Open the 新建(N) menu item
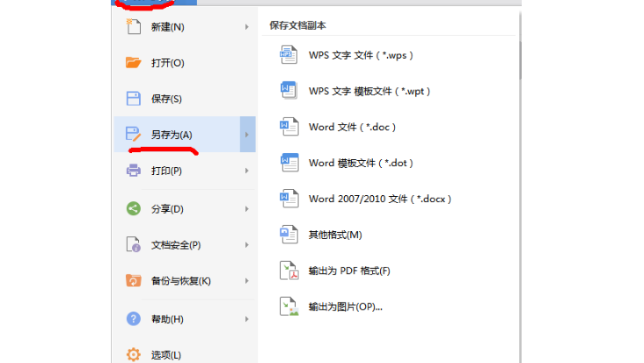 point(185,27)
